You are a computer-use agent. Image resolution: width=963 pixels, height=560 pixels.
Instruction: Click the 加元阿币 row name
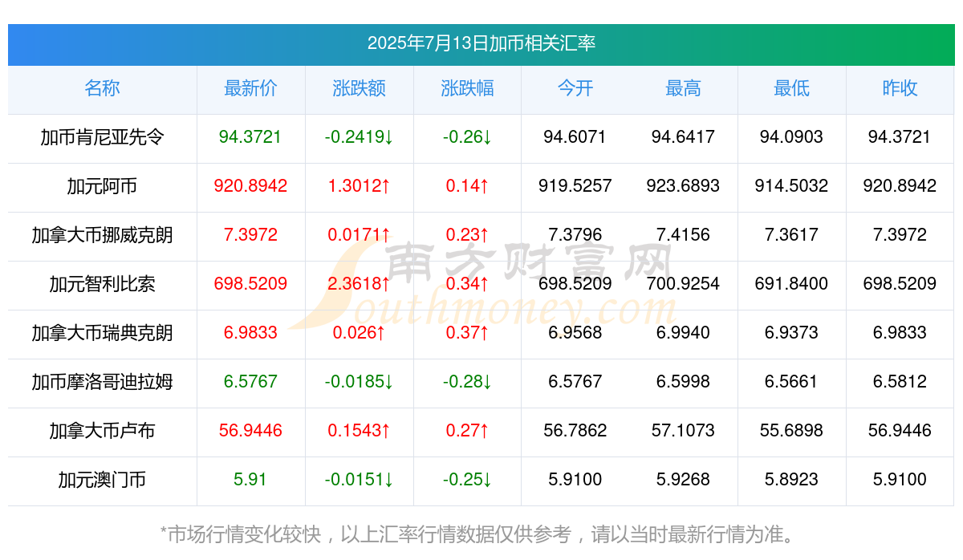coord(102,186)
